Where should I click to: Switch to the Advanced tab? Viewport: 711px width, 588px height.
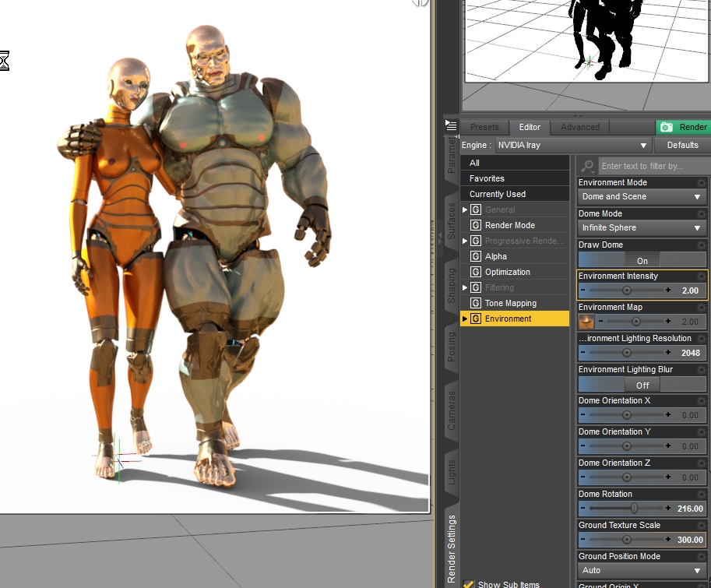[580, 127]
